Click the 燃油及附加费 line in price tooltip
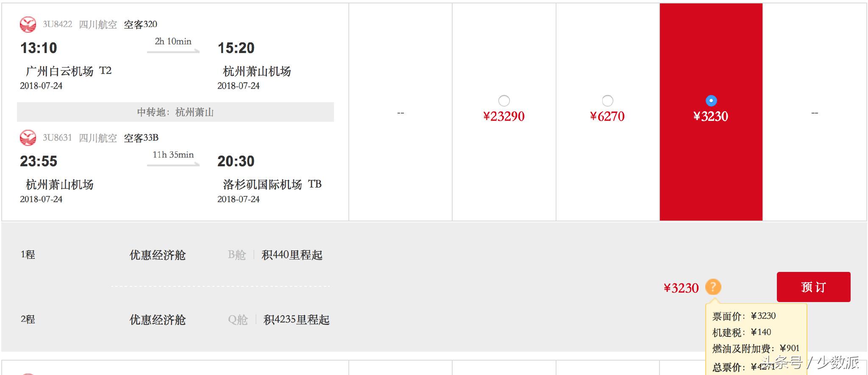This screenshot has width=868, height=375. pos(756,349)
